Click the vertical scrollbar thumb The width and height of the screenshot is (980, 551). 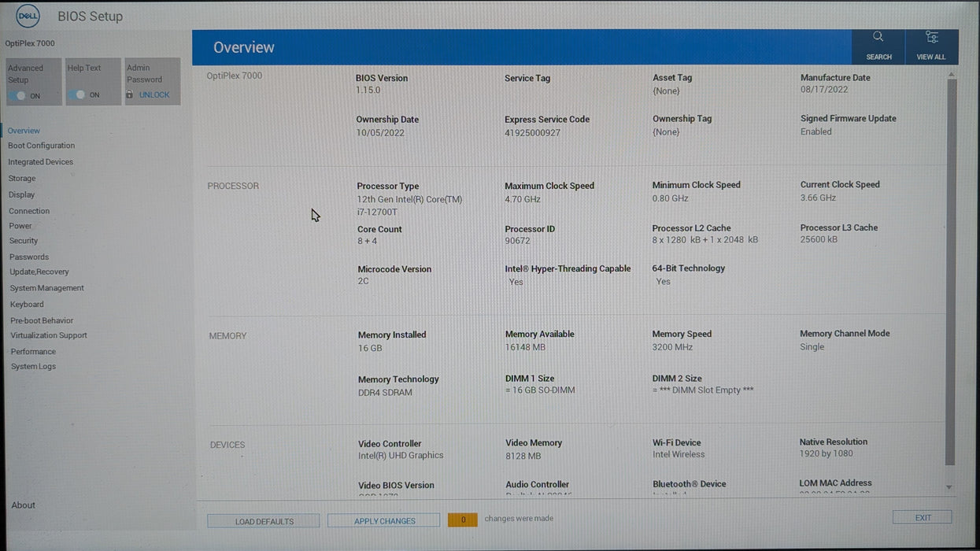951,272
